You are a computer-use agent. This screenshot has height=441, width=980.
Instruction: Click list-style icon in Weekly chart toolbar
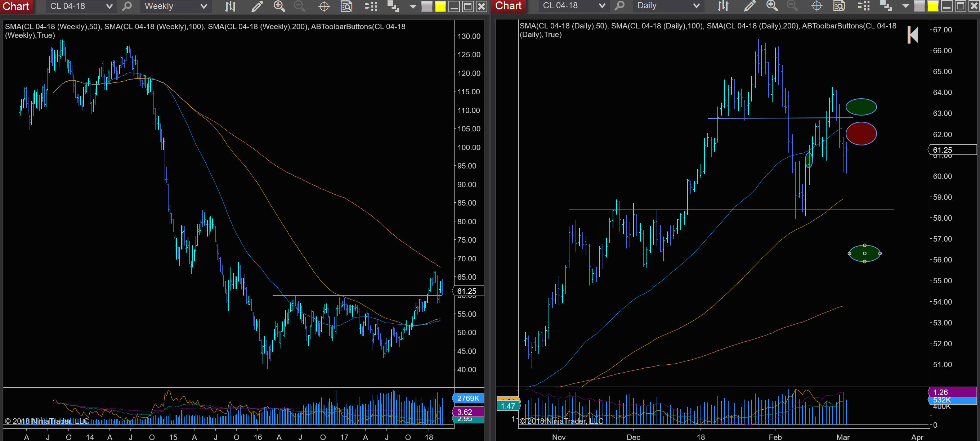coord(371,6)
